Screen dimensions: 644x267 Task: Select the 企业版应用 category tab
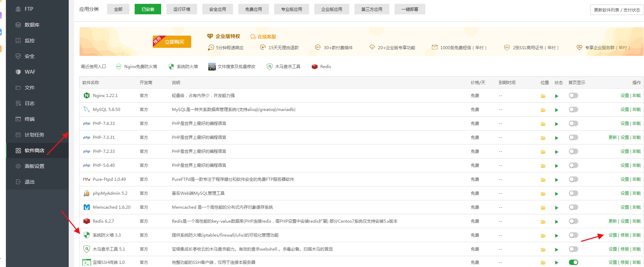332,9
